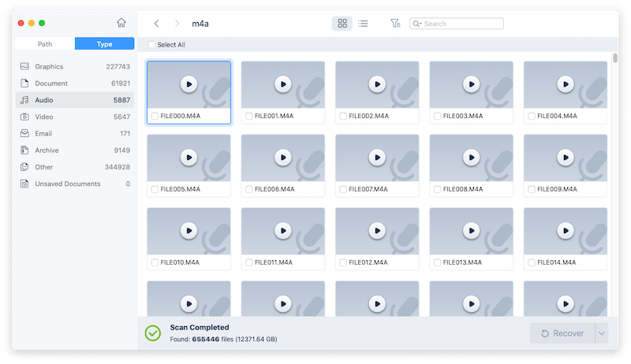
Task: Select the Graphics category
Action: coord(75,66)
